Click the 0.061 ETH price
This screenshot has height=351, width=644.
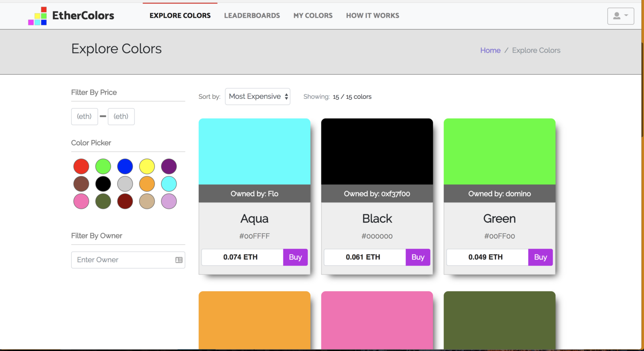[363, 257]
